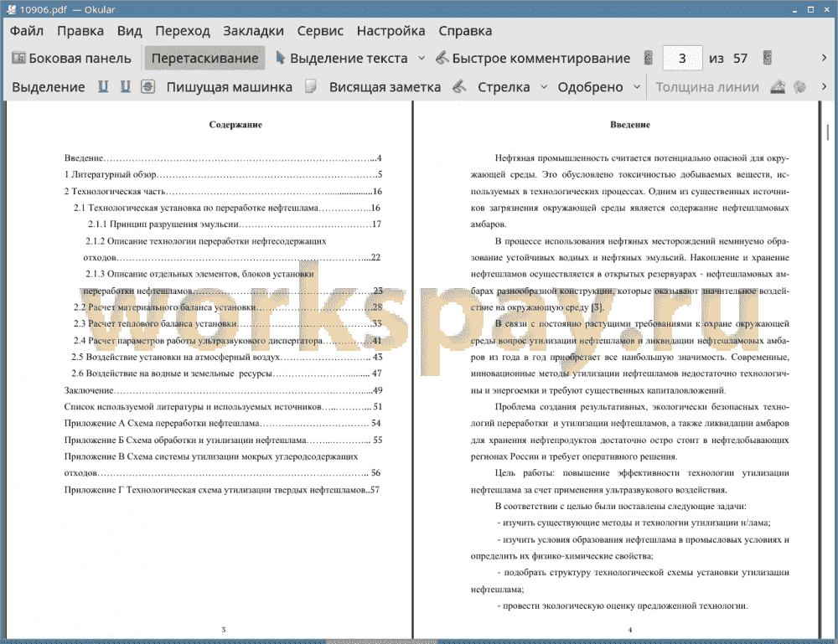Viewport: 838px width, 644px height.
Task: Switch to the Выделение текста tool
Action: point(342,59)
